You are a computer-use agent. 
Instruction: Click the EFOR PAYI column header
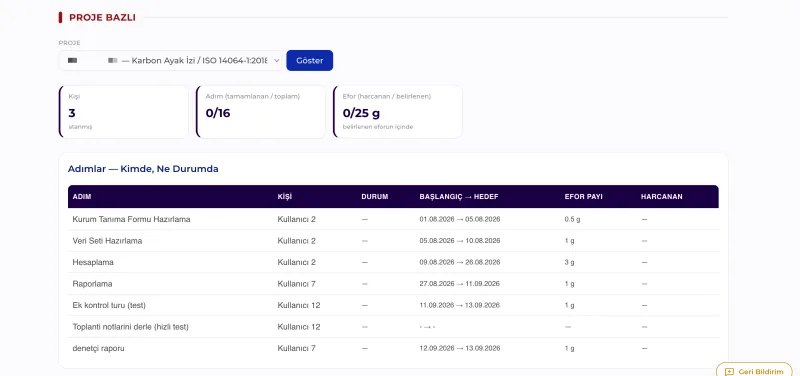pos(583,196)
